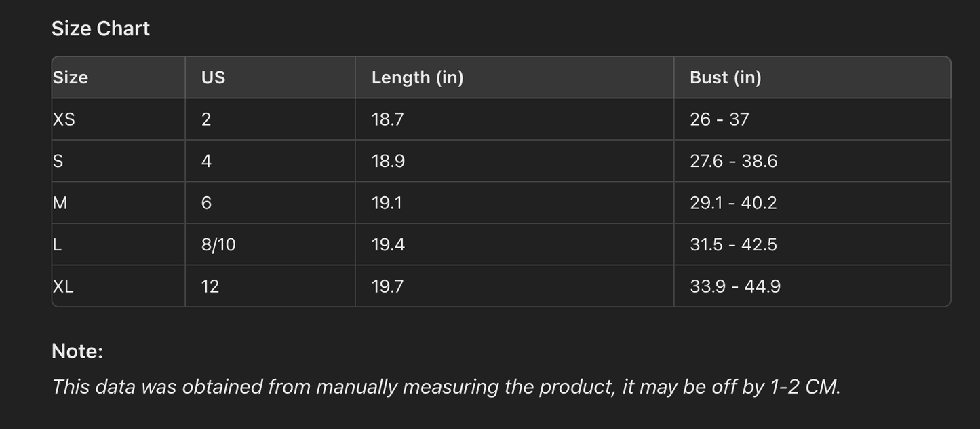Select the 26 - 37 bust range
Image resolution: width=980 pixels, height=429 pixels.
click(x=719, y=119)
